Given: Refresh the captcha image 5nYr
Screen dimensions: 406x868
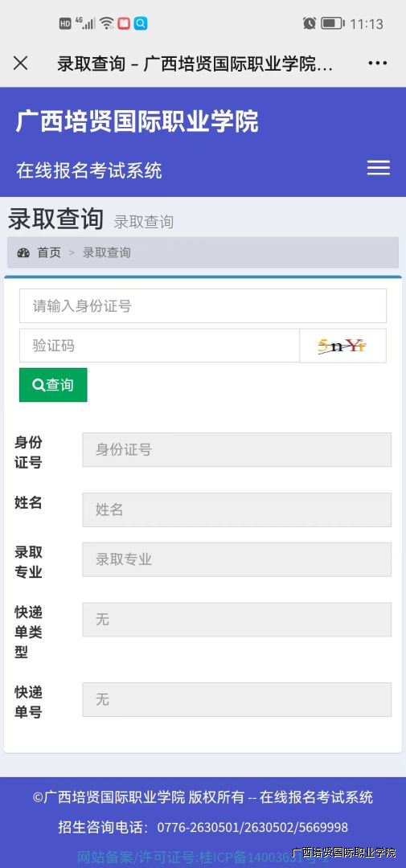Looking at the screenshot, I should coord(342,346).
